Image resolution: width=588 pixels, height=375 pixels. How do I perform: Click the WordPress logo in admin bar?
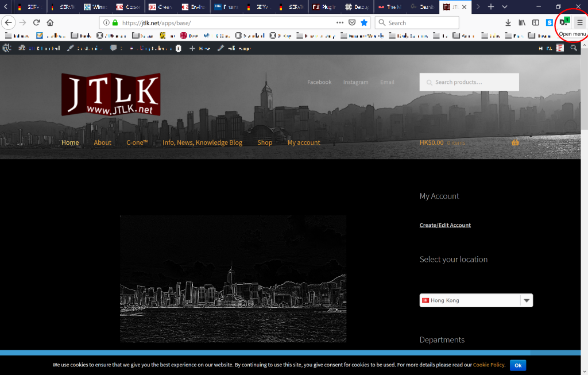coord(7,48)
